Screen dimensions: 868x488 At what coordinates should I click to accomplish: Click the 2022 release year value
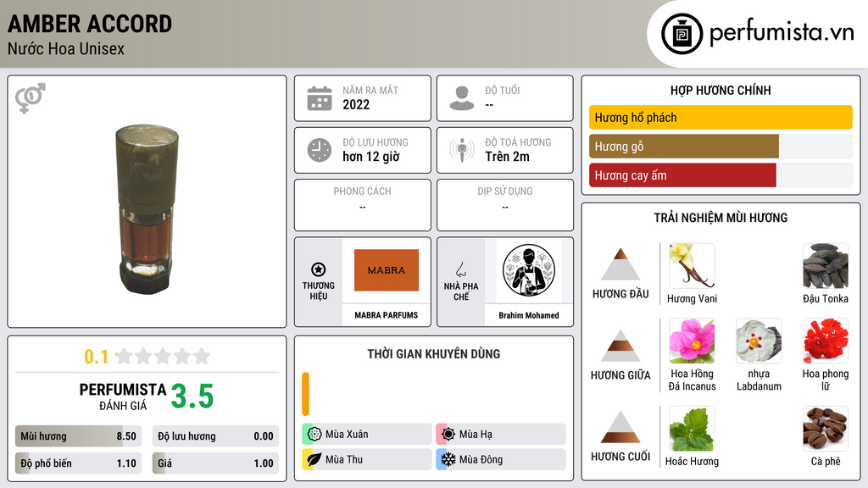pos(356,104)
